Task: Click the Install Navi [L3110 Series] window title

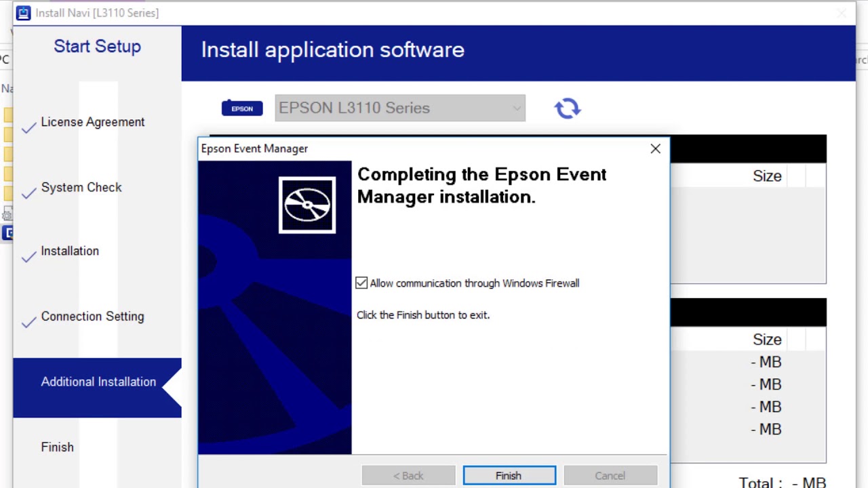Action: pyautogui.click(x=97, y=13)
